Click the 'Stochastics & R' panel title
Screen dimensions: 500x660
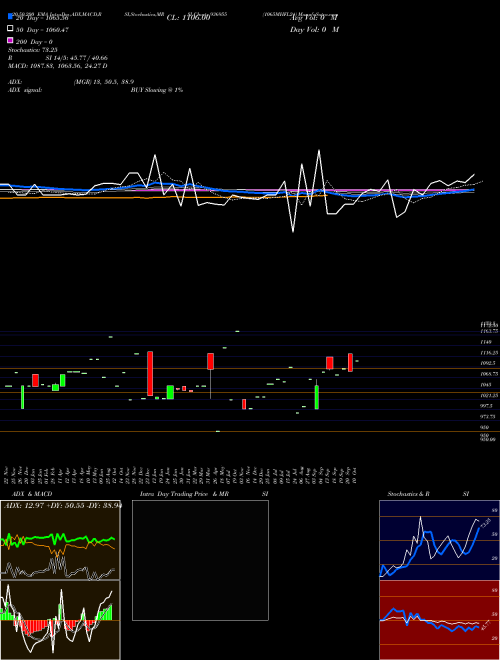click(x=409, y=494)
